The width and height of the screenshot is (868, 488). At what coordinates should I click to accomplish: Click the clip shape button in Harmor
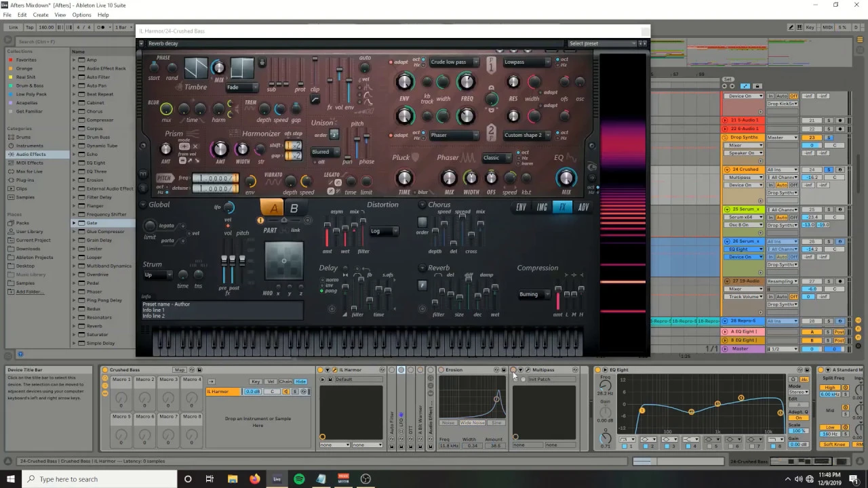tap(315, 100)
